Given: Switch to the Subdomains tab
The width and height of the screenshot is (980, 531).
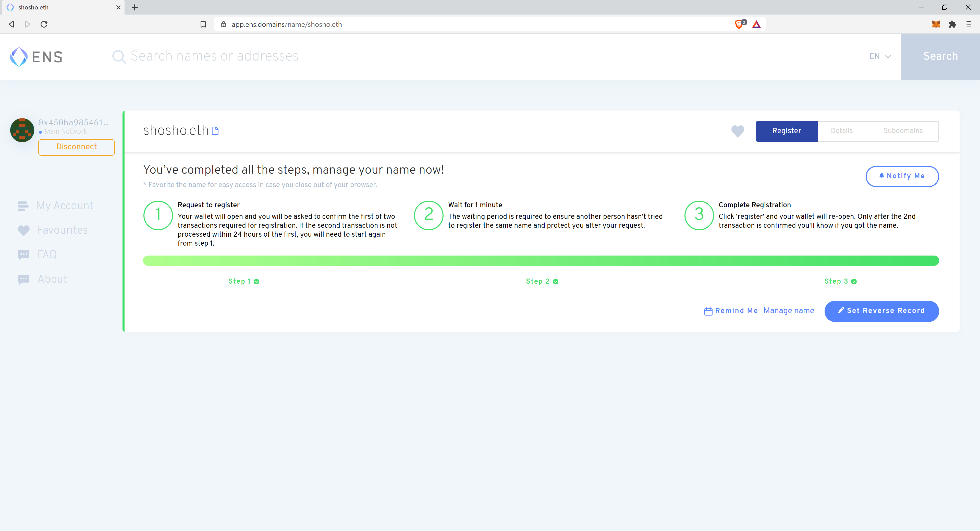Looking at the screenshot, I should click(x=903, y=131).
